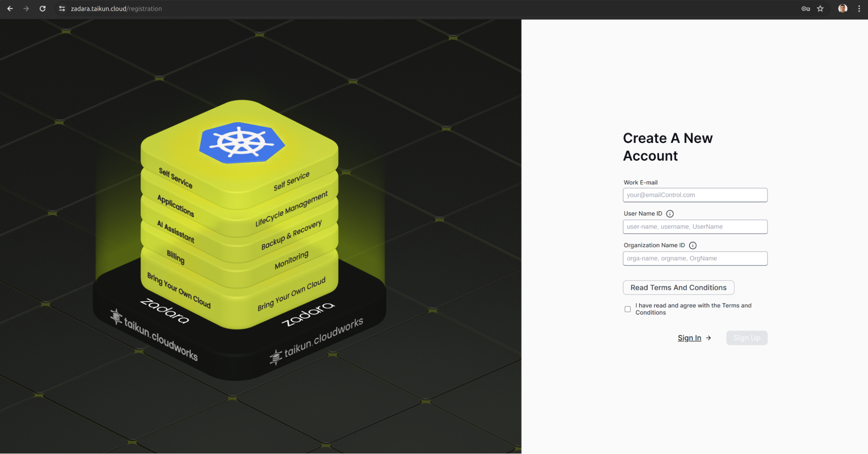The image size is (868, 454).
Task: Open the Chrome profile avatar
Action: [843, 9]
